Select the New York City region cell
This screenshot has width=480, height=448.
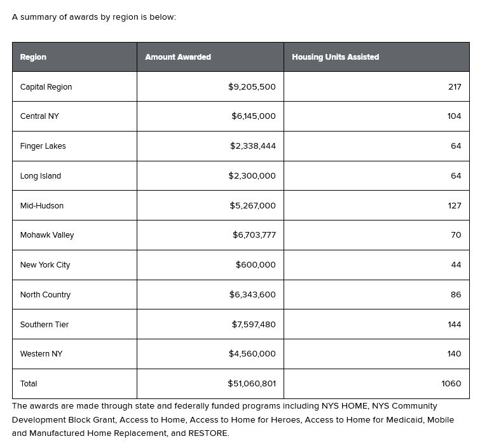(45, 265)
